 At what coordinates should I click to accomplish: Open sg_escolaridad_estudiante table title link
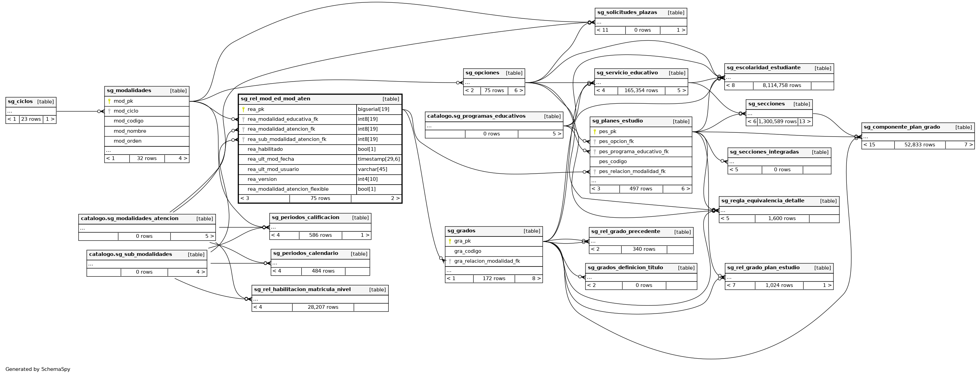[x=763, y=68]
